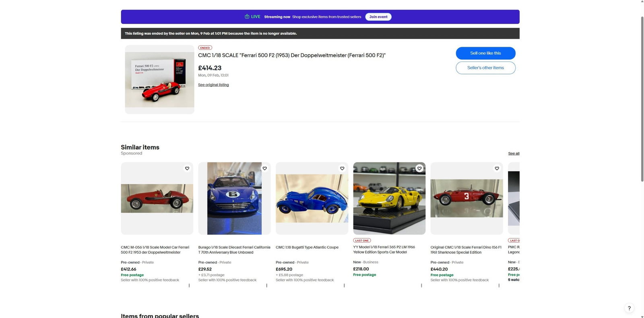The width and height of the screenshot is (644, 318).
Task: Open kebab menu for YY Ferrari 365 P2
Action: 421,285
